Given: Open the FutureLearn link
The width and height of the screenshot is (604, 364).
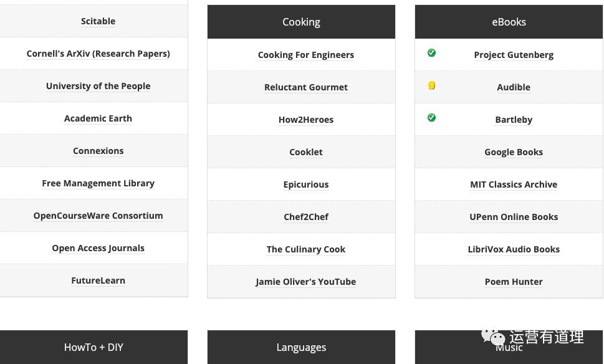Looking at the screenshot, I should coord(98,280).
